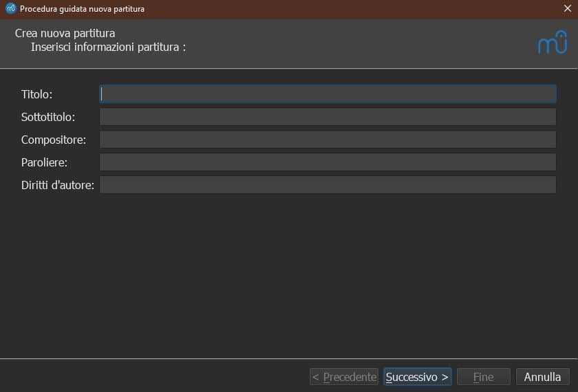Viewport: 578px width, 392px height.
Task: Click the Diritti d'autore label
Action: 58,185
